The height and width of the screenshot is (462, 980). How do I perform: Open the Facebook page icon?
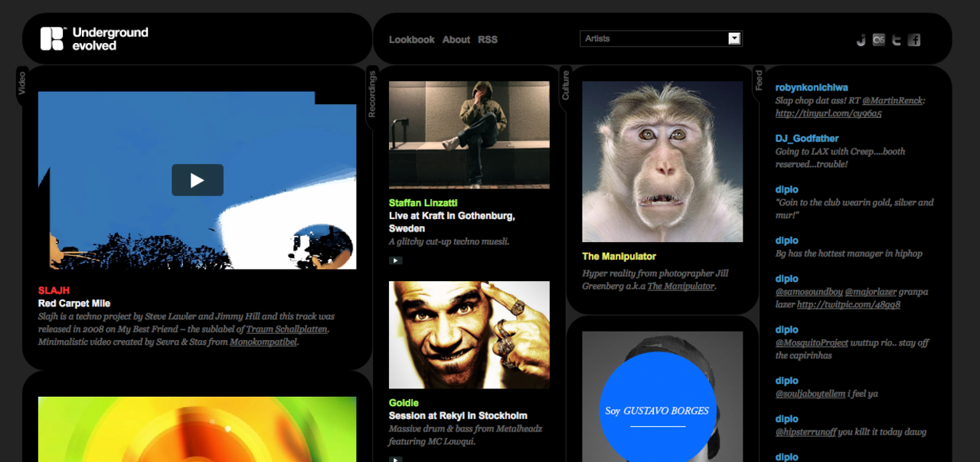click(x=913, y=39)
